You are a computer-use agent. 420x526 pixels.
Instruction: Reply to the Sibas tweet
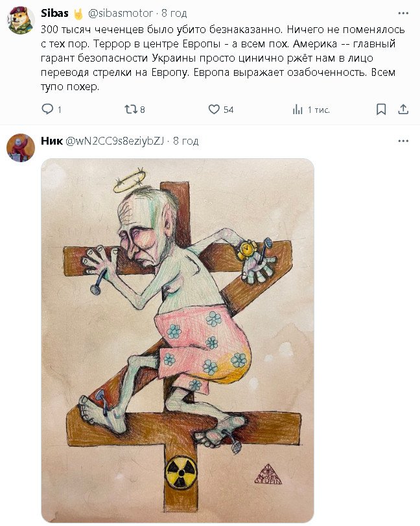[x=47, y=110]
